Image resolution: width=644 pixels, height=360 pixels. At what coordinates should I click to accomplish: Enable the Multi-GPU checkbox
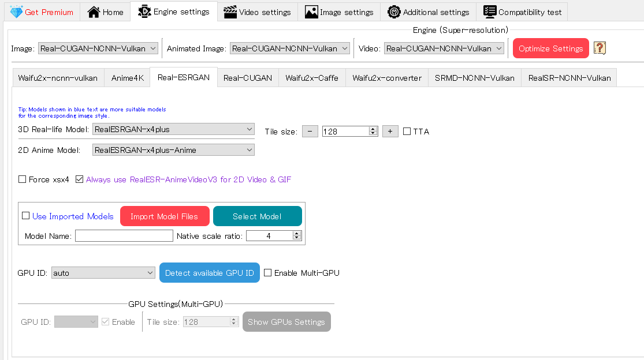268,273
